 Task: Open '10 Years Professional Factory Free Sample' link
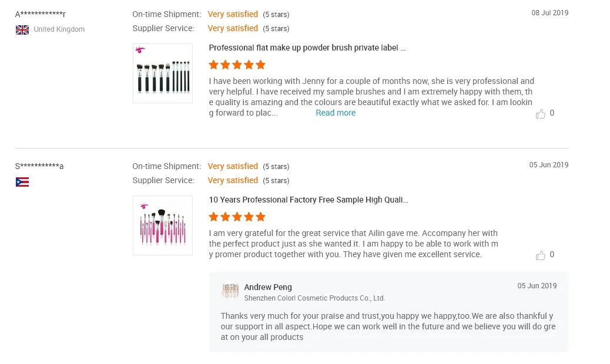coord(309,200)
